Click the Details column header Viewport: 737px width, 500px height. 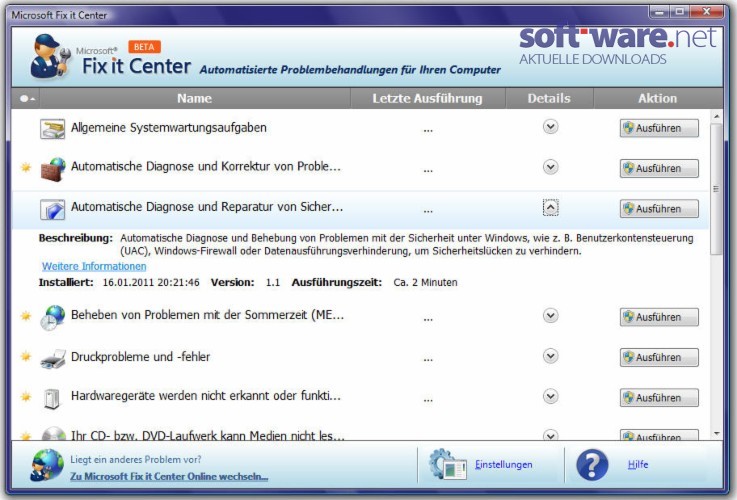(x=549, y=99)
